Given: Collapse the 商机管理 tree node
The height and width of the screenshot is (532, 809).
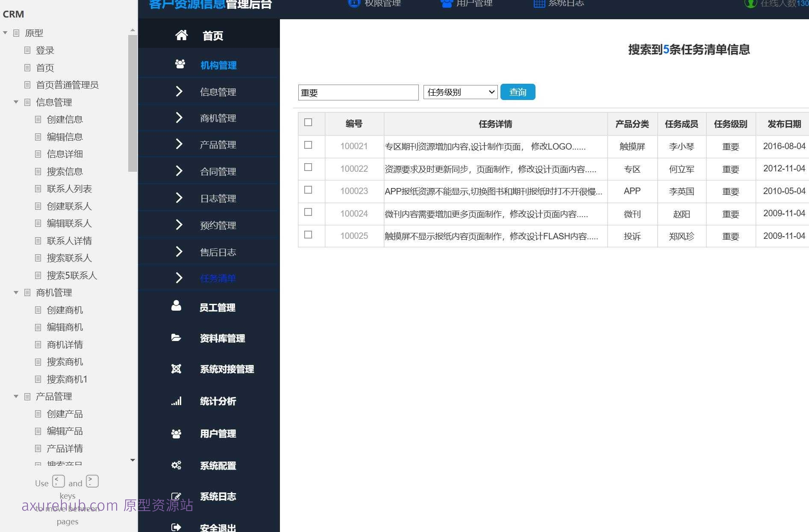Looking at the screenshot, I should click(16, 293).
